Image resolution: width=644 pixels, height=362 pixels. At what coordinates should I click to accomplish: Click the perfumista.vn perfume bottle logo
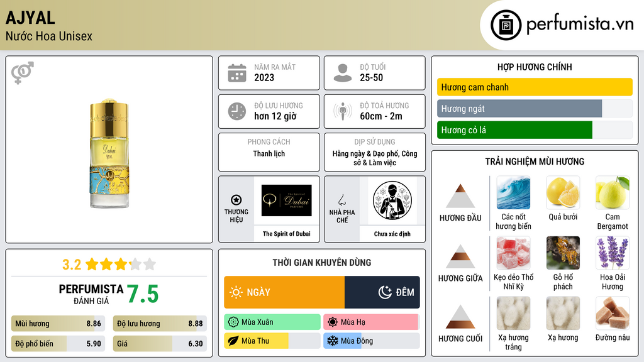(506, 25)
